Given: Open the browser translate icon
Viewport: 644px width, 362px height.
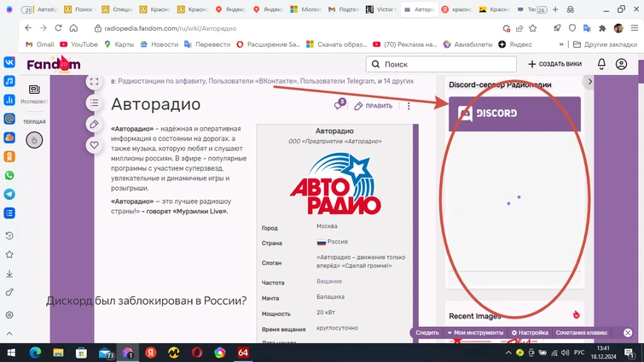Looking at the screenshot, I should (x=587, y=28).
